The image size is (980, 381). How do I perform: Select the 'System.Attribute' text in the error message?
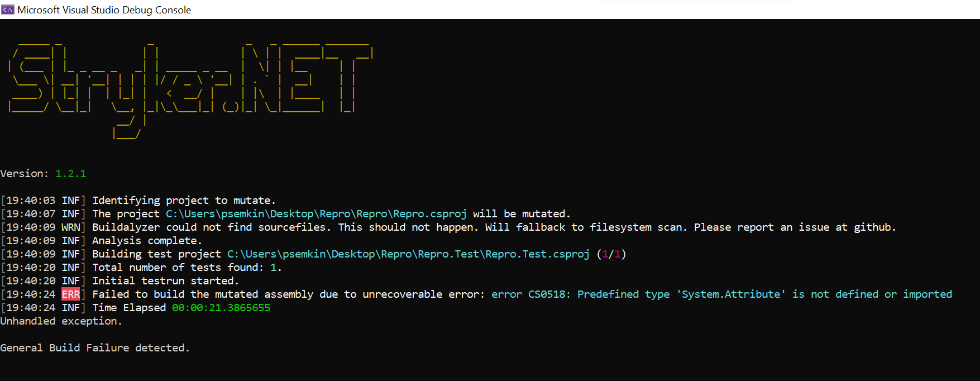point(732,294)
